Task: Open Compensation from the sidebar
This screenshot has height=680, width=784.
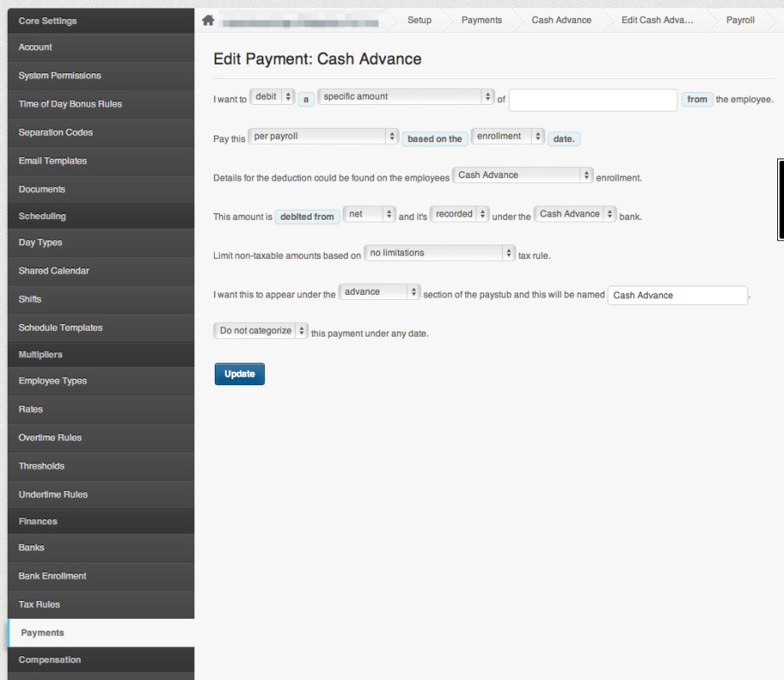Action: pos(49,660)
